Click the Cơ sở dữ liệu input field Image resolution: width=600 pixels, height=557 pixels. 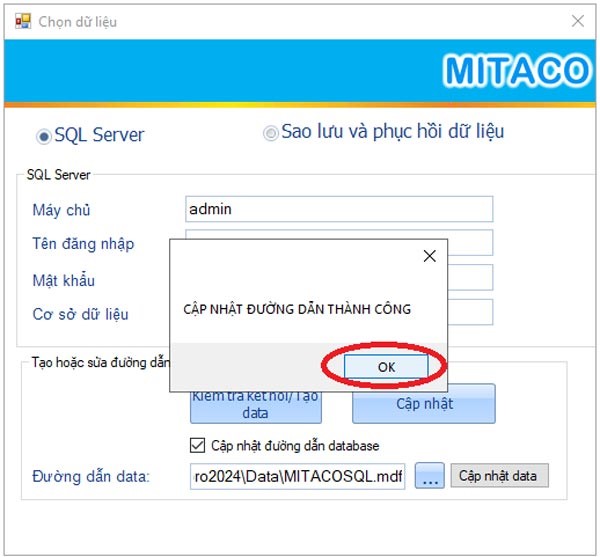point(470,312)
